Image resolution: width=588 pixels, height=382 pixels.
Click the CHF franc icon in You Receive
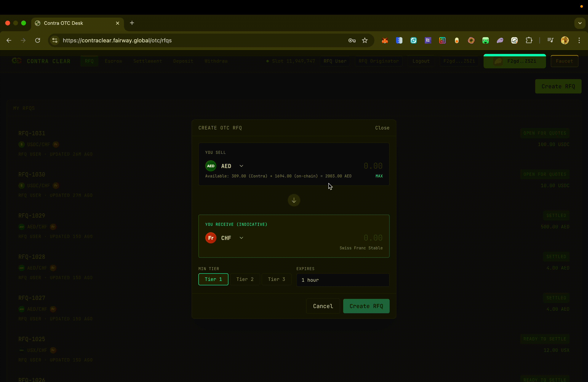tap(210, 238)
